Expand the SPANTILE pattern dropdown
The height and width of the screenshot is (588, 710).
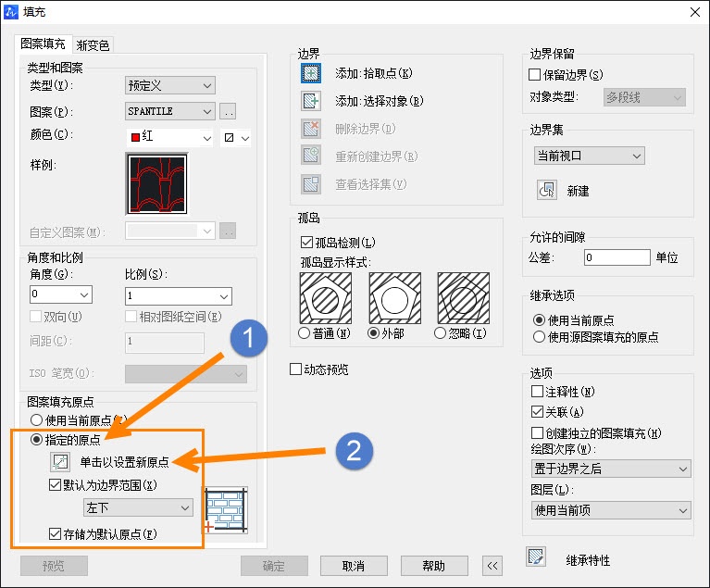tap(169, 111)
